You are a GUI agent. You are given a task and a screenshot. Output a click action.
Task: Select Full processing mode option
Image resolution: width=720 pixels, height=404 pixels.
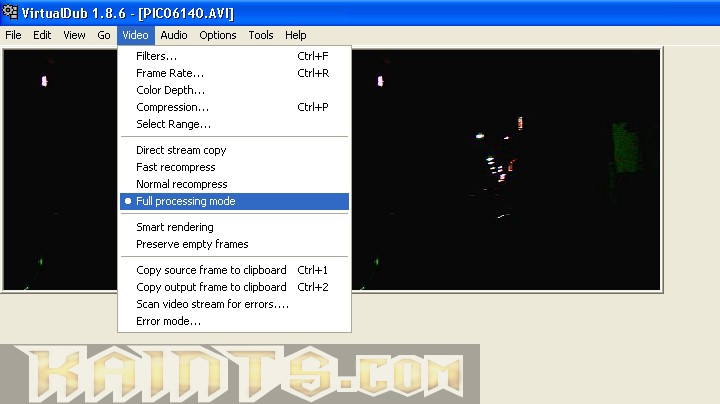tap(234, 201)
